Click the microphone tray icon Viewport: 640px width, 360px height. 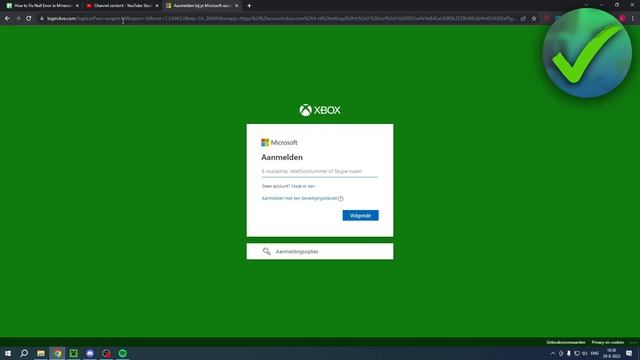(x=569, y=353)
